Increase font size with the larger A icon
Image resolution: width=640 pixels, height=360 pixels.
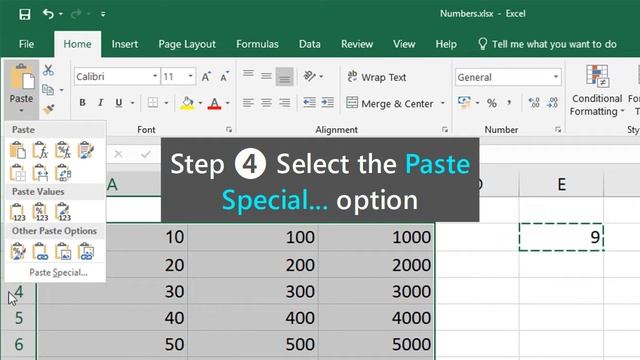point(206,76)
